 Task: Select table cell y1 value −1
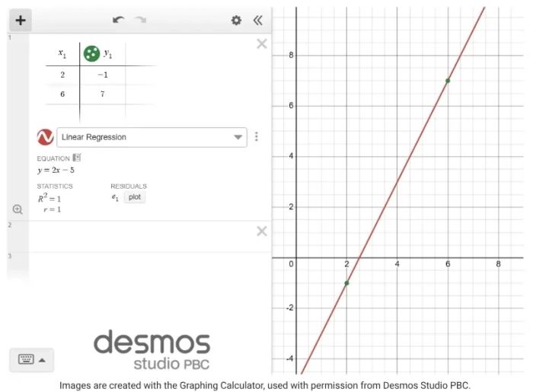tap(103, 75)
